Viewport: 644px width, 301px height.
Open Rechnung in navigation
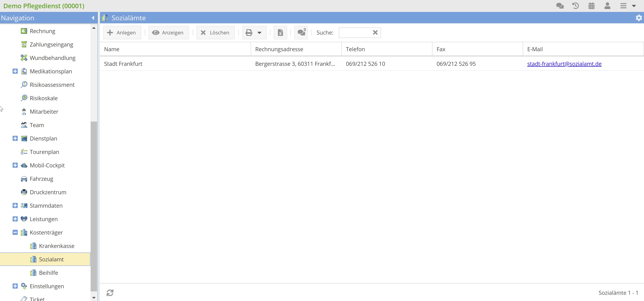42,31
